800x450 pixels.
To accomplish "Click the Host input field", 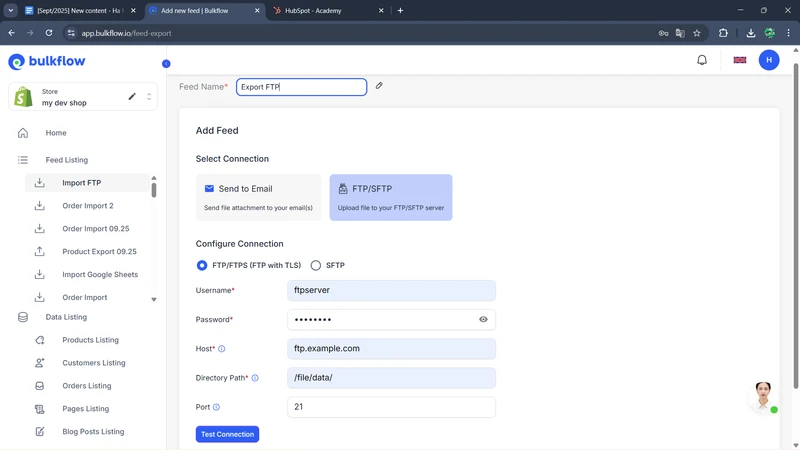I will pyautogui.click(x=391, y=349).
